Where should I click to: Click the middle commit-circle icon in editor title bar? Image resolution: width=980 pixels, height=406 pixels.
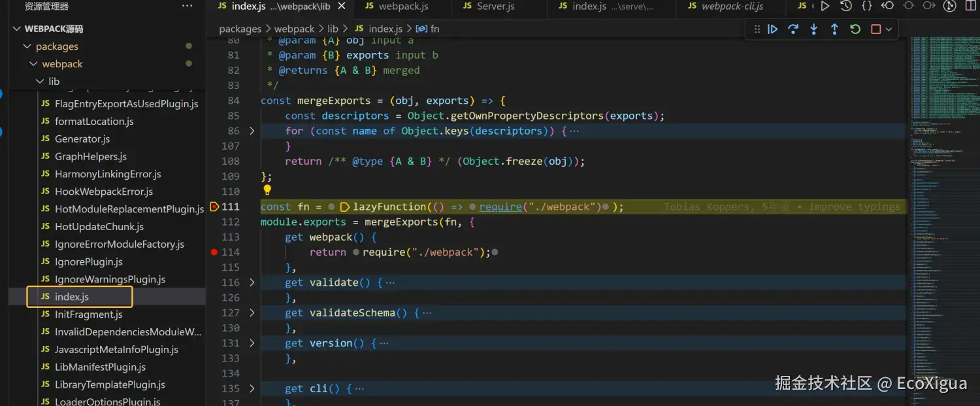pyautogui.click(x=908, y=7)
